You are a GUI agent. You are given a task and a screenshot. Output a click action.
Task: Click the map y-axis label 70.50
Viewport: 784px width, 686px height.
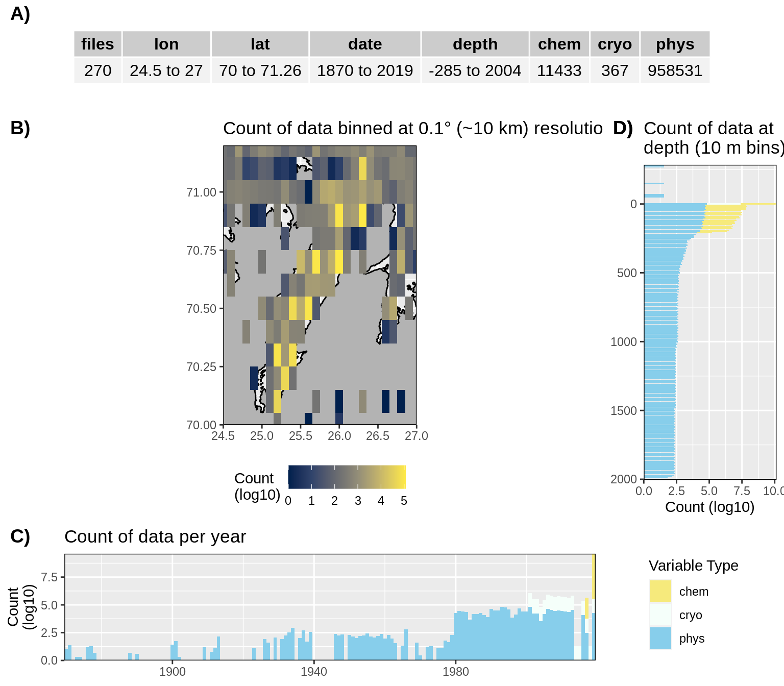coord(201,309)
